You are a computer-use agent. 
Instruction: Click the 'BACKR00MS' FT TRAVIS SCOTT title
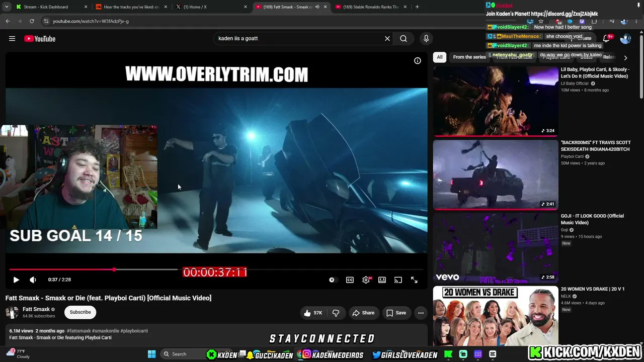point(595,146)
